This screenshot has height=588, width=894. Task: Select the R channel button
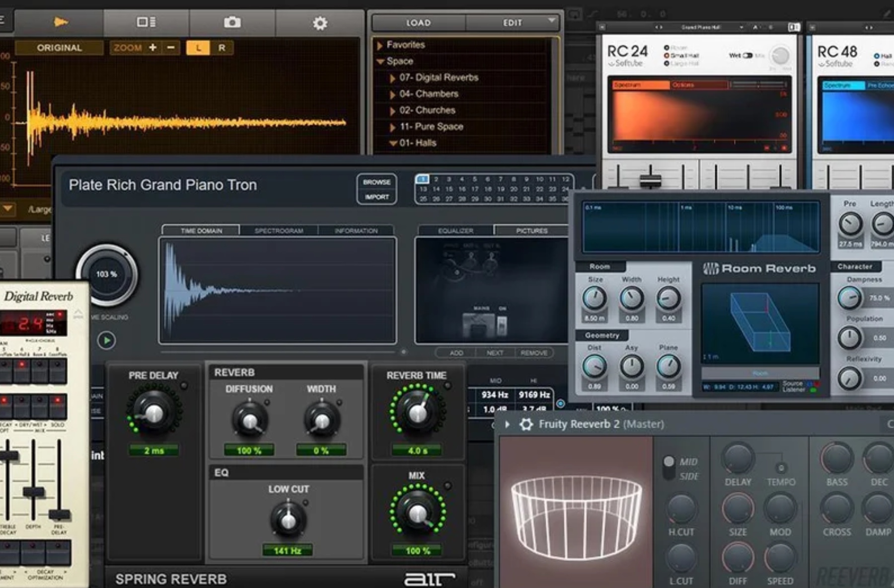point(222,48)
